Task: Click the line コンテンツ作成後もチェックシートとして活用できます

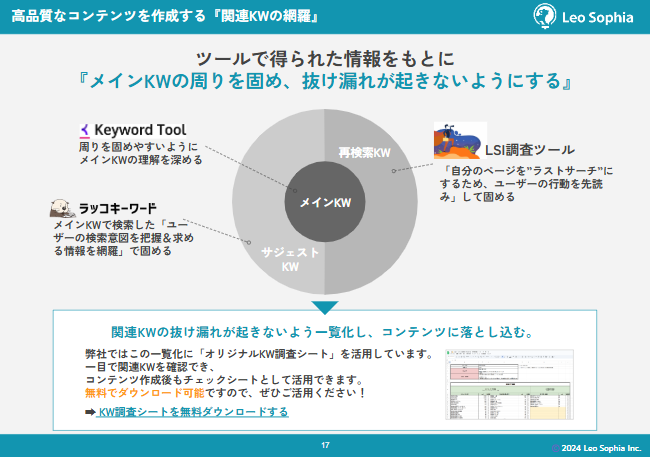Action: (224, 379)
